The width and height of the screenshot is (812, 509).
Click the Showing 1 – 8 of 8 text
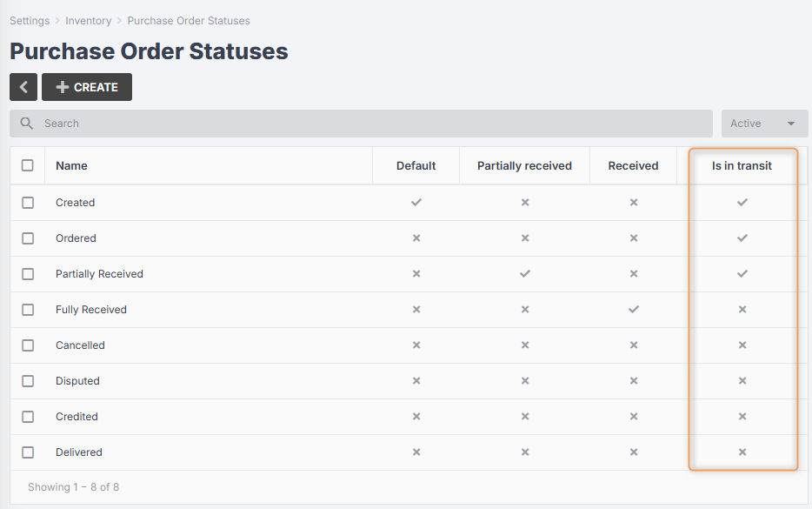pyautogui.click(x=74, y=487)
